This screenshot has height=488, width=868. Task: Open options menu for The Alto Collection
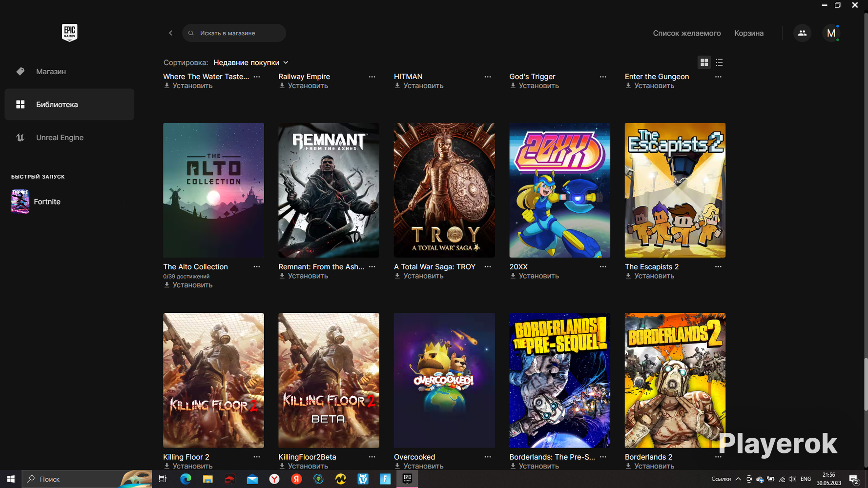click(257, 267)
